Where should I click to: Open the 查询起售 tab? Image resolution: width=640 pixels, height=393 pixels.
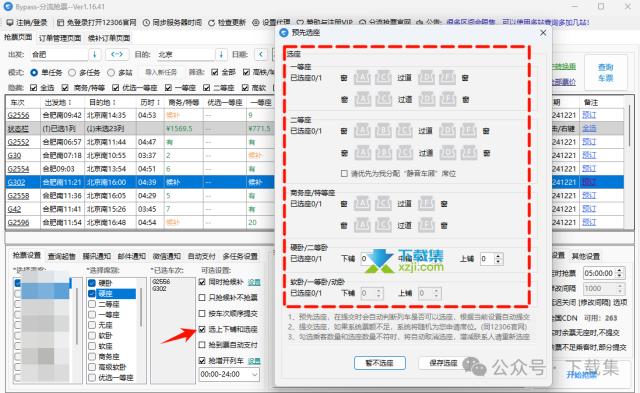[x=62, y=256]
